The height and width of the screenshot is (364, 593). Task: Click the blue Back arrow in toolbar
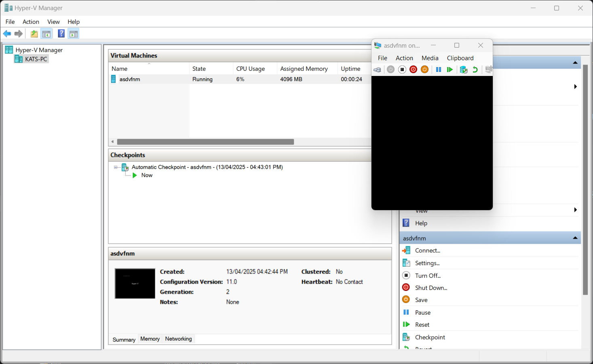[7, 34]
